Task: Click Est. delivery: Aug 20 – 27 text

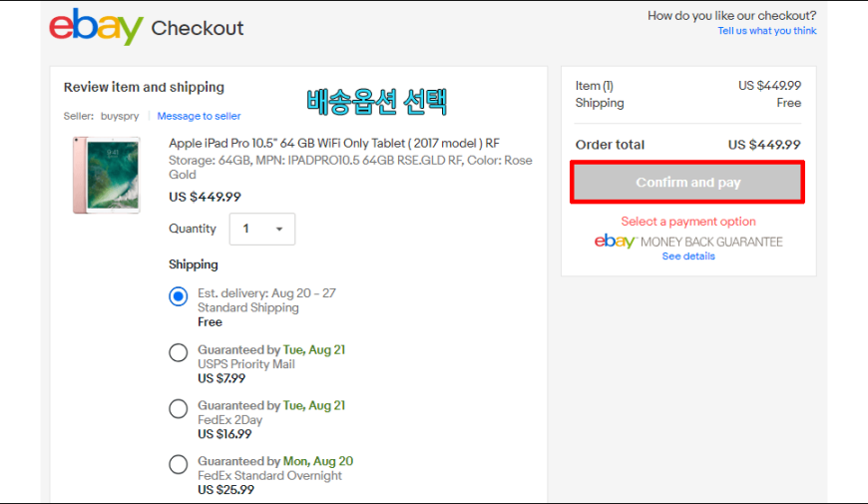Action: pyautogui.click(x=266, y=293)
